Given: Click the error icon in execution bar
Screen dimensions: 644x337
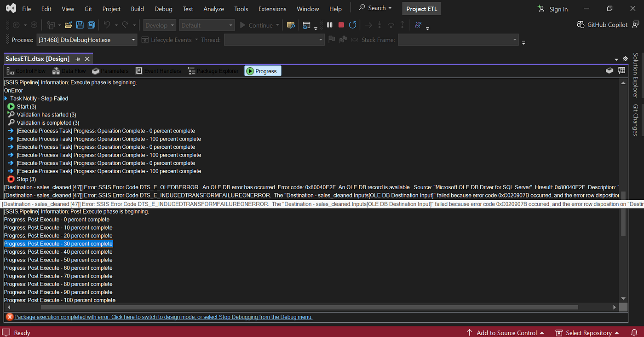Looking at the screenshot, I should pos(9,317).
